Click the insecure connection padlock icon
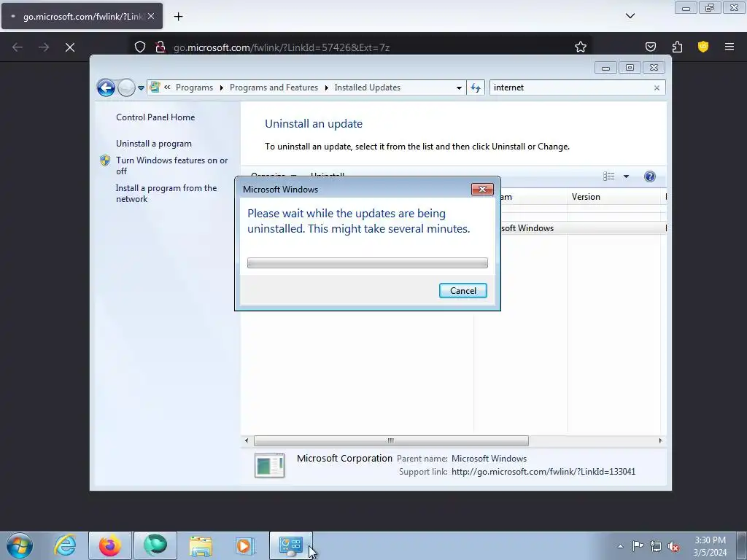 pos(160,47)
